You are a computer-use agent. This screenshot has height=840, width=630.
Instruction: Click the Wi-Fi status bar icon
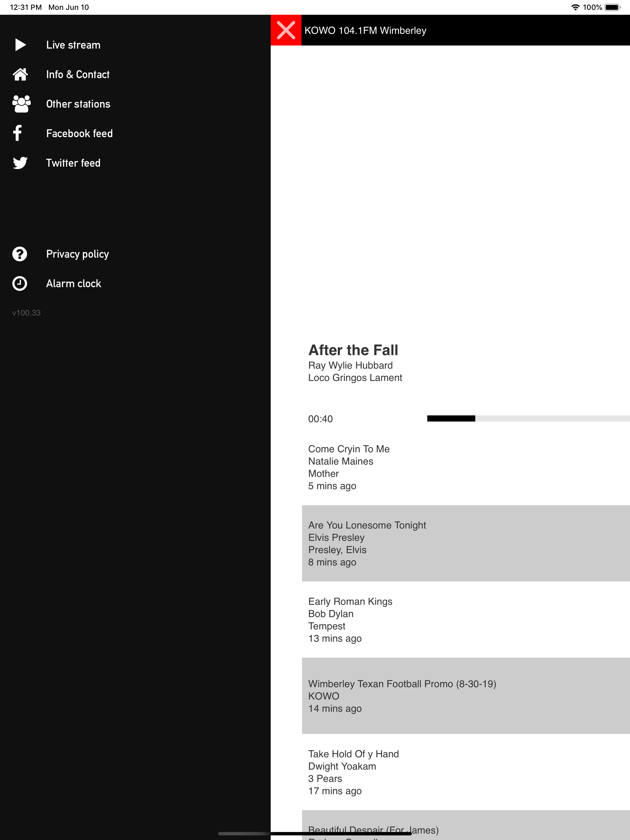coord(575,7)
